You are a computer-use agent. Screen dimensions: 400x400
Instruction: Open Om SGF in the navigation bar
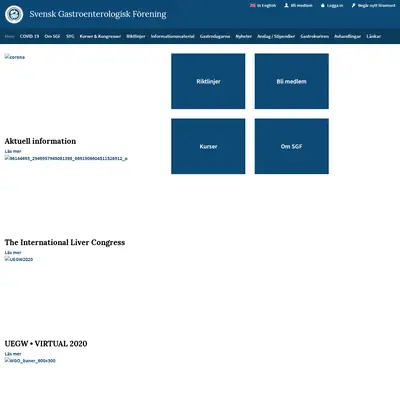(52, 36)
